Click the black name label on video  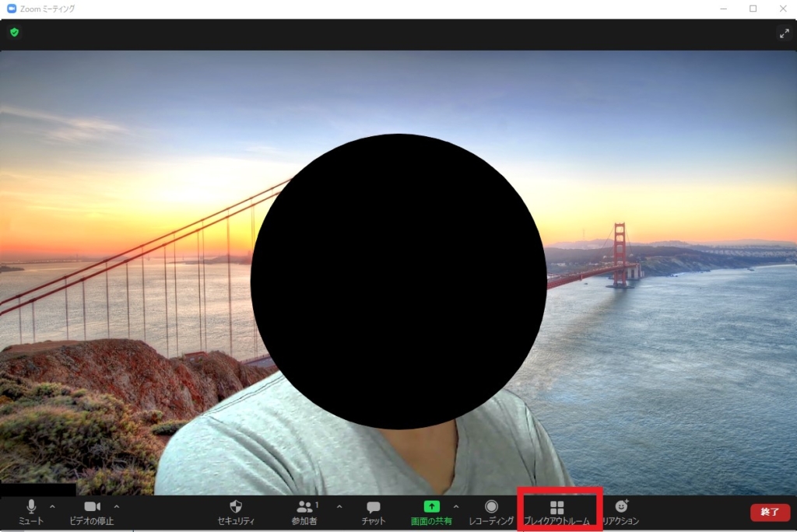(38, 489)
